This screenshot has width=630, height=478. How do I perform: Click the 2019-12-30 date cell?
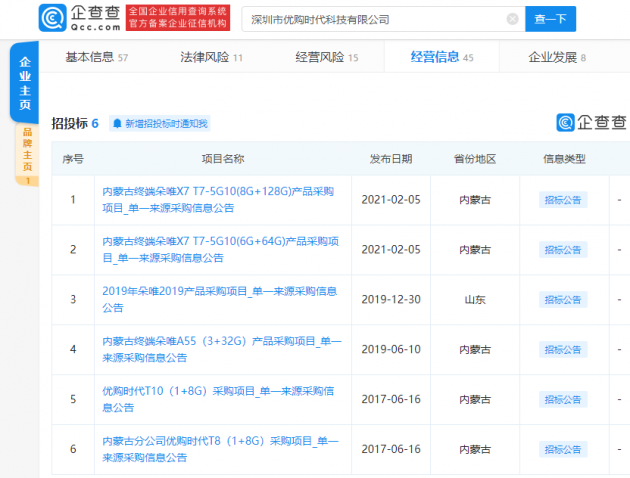coord(391,300)
